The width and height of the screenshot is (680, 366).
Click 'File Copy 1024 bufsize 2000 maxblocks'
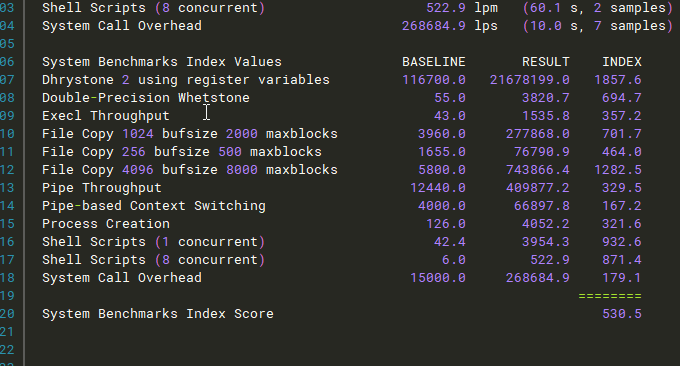tap(190, 134)
